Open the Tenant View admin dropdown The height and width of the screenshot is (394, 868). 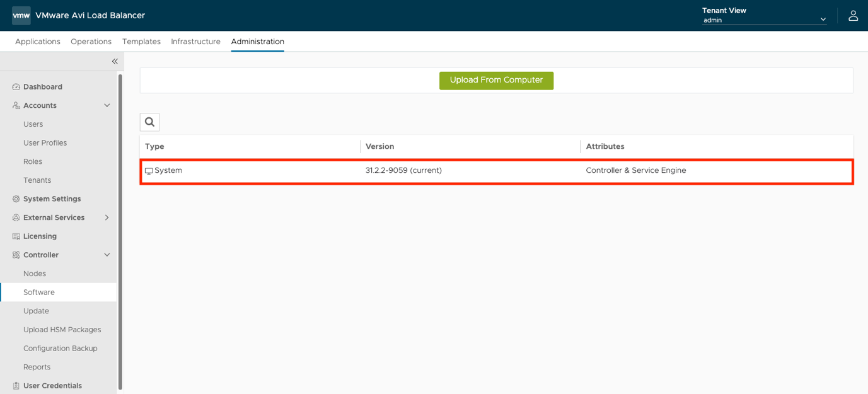click(x=765, y=20)
